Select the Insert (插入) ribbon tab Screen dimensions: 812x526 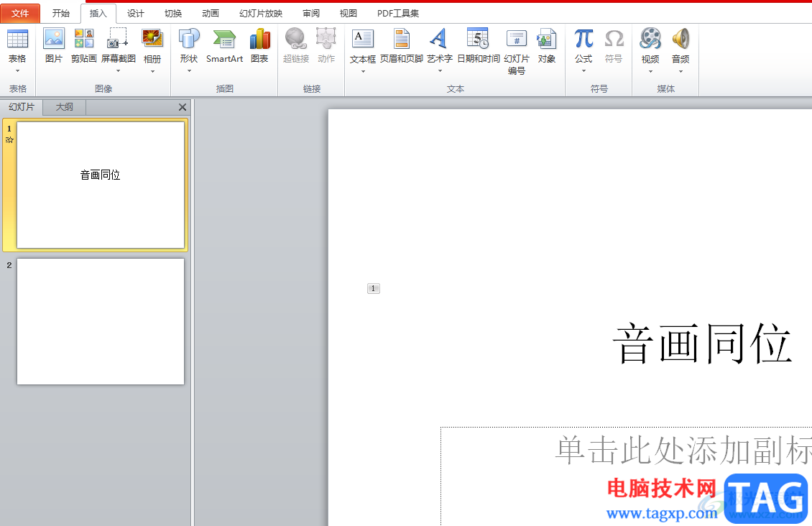click(98, 14)
